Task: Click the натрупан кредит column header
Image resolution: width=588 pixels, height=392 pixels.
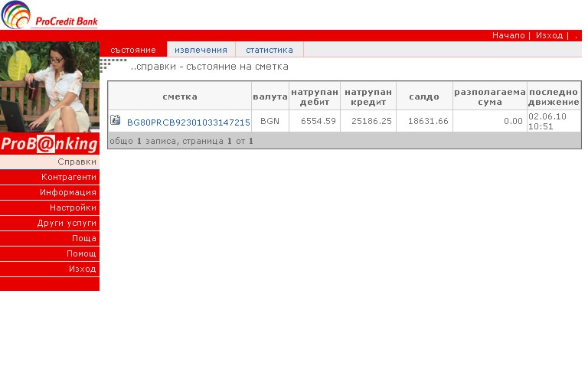Action: click(368, 96)
